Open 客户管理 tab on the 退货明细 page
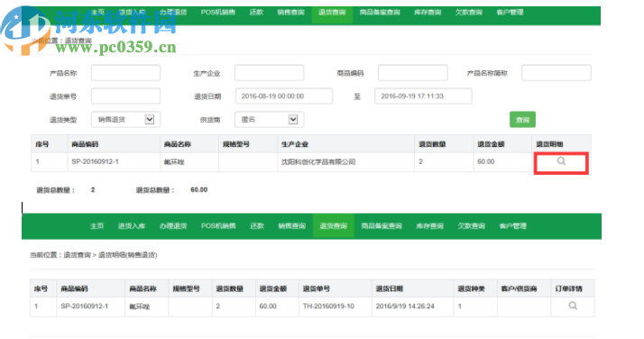 [x=512, y=225]
